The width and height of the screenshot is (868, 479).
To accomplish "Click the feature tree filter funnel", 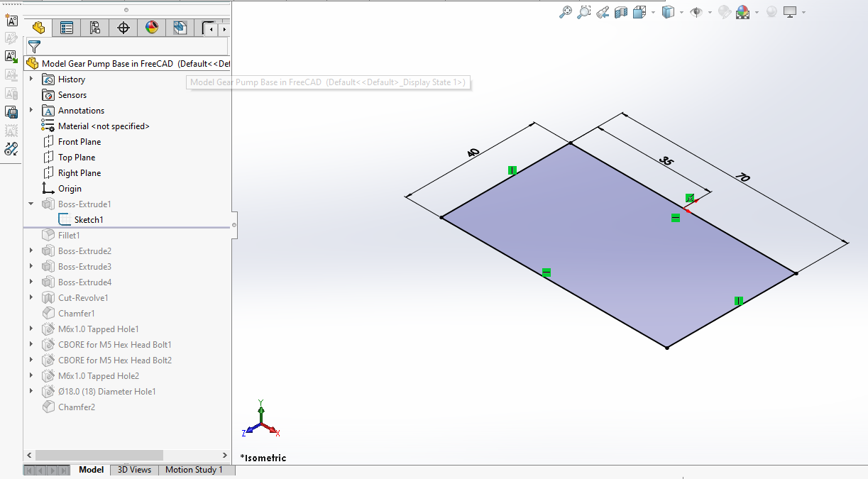I will pos(33,47).
